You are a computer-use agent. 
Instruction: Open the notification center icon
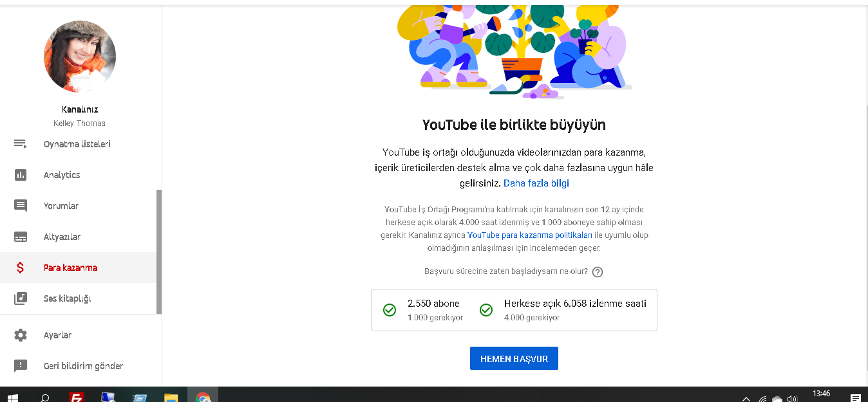point(856,398)
